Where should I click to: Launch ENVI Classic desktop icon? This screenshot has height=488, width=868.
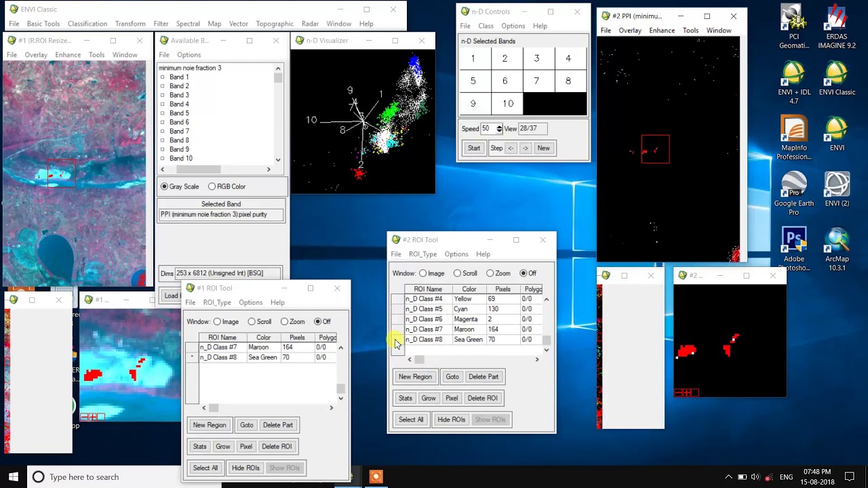(x=837, y=79)
